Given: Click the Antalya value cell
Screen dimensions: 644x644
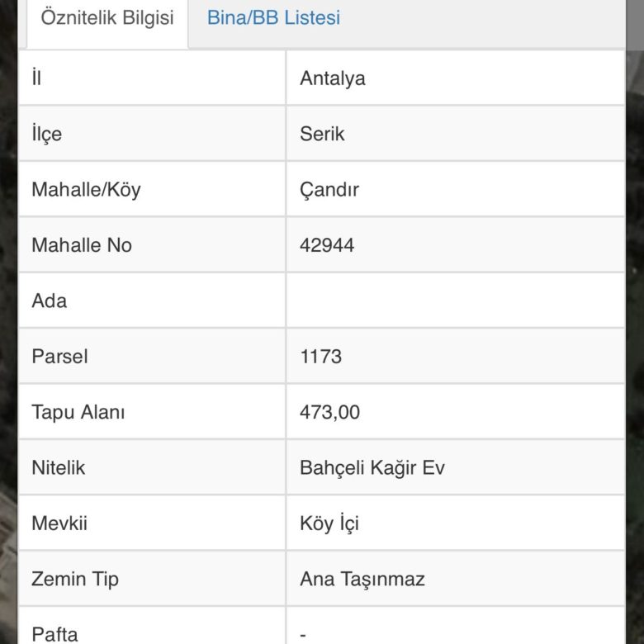Looking at the screenshot, I should pyautogui.click(x=333, y=78).
